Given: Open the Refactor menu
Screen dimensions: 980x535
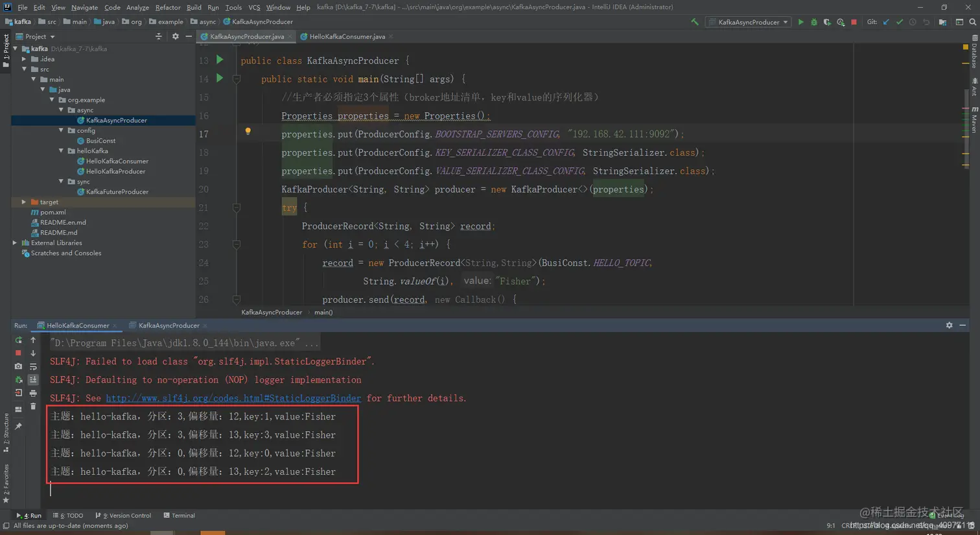Looking at the screenshot, I should click(168, 7).
